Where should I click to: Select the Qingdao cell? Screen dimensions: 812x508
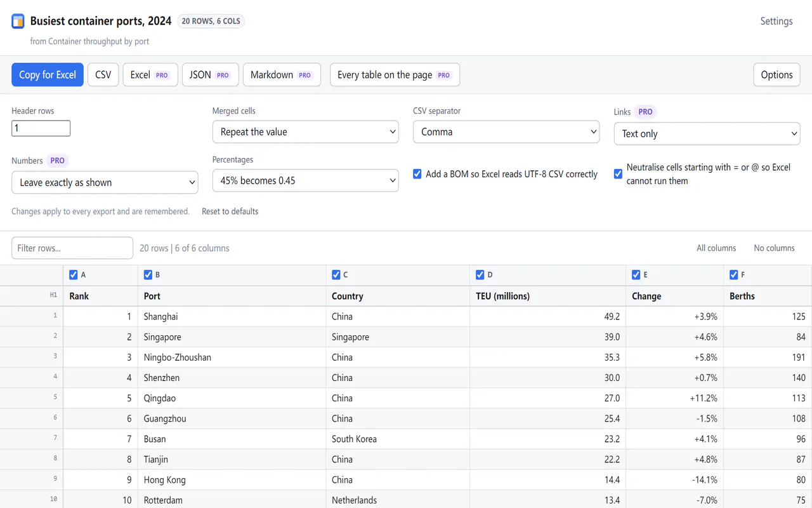232,398
